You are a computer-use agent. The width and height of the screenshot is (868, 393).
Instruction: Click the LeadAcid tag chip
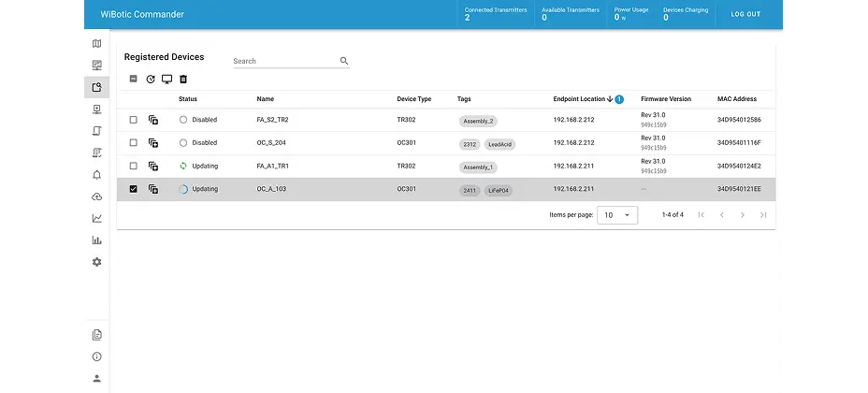(x=499, y=144)
